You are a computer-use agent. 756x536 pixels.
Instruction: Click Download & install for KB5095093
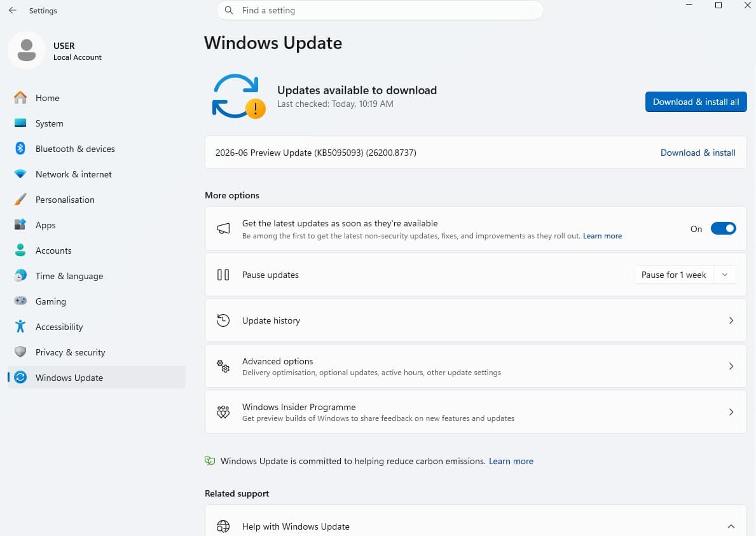698,153
